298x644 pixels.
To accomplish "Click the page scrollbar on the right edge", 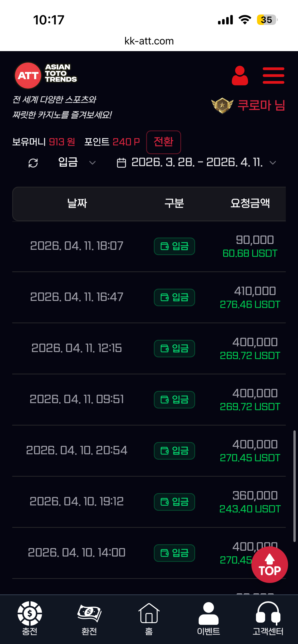I will [x=294, y=486].
